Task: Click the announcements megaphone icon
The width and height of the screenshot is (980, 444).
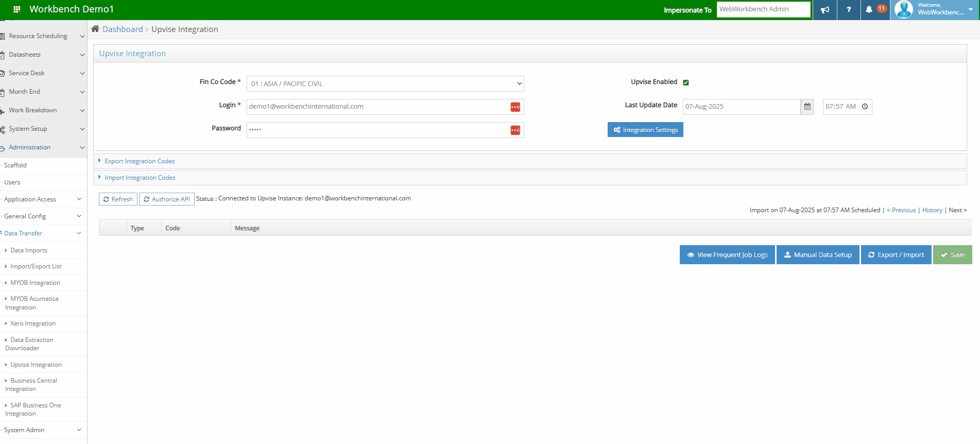Action: [825, 10]
